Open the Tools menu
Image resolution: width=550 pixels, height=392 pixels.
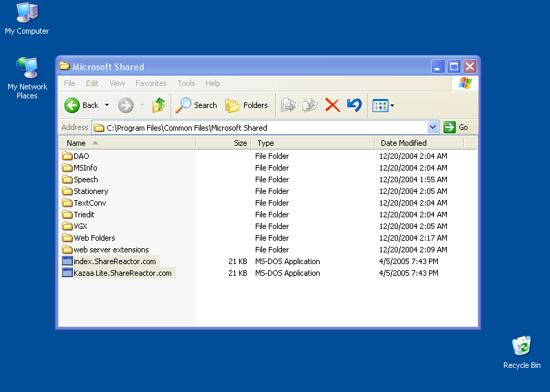[186, 83]
